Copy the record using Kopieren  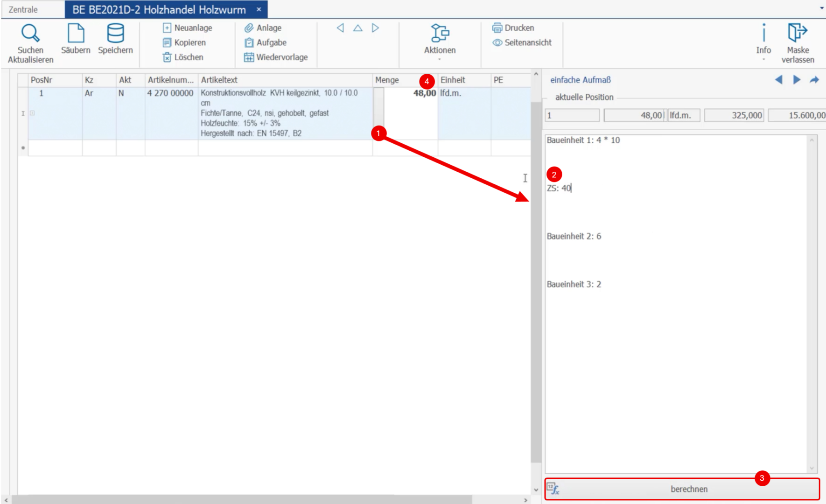184,42
